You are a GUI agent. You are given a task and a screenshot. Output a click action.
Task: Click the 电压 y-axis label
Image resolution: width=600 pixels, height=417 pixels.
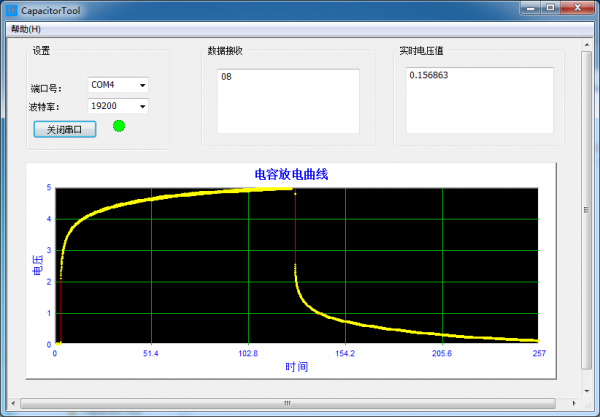coord(38,265)
